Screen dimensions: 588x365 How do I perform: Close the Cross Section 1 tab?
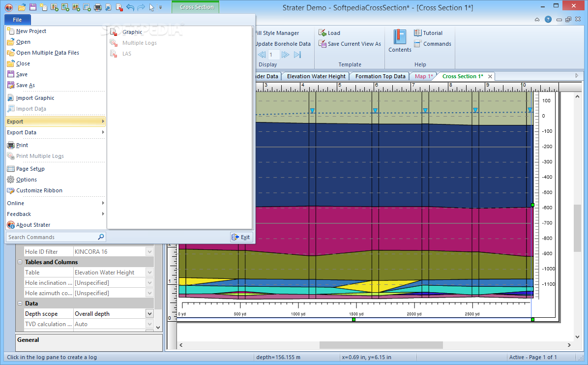coord(490,77)
